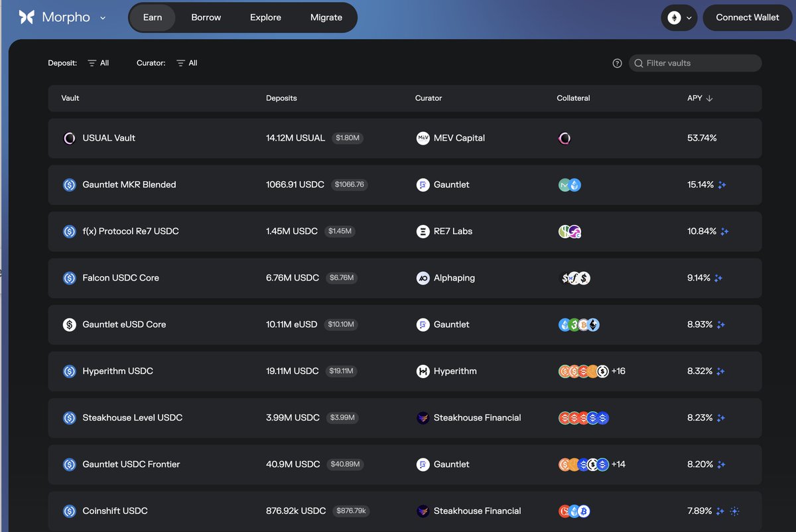
Task: Click USDC icon beside f(x) Protocol Re7 USDC
Action: 69,232
